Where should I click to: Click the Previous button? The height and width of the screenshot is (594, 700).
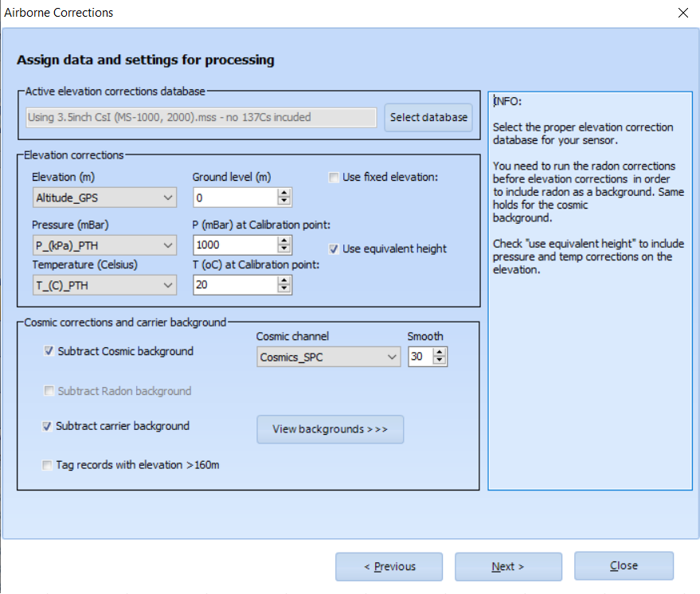(x=388, y=566)
